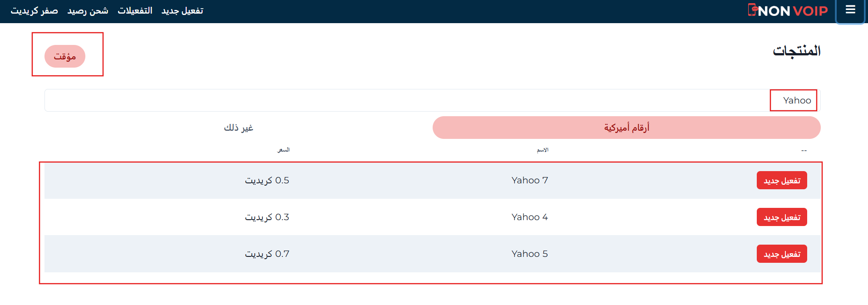Select the أرقام أميركية tab
The height and width of the screenshot is (305, 868).
pos(626,128)
